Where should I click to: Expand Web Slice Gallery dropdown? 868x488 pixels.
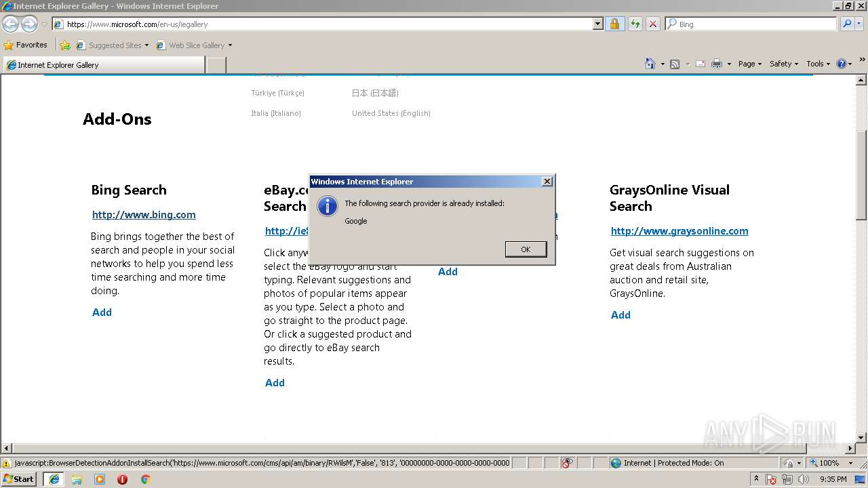(230, 45)
